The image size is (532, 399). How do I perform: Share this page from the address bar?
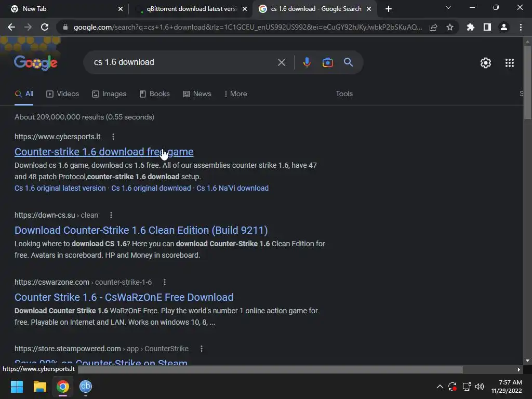pyautogui.click(x=433, y=27)
